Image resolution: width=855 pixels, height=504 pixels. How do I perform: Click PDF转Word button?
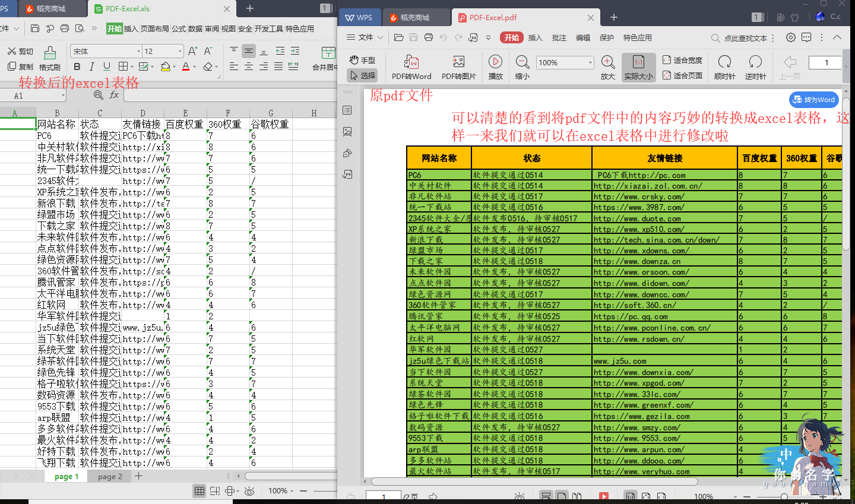click(411, 68)
